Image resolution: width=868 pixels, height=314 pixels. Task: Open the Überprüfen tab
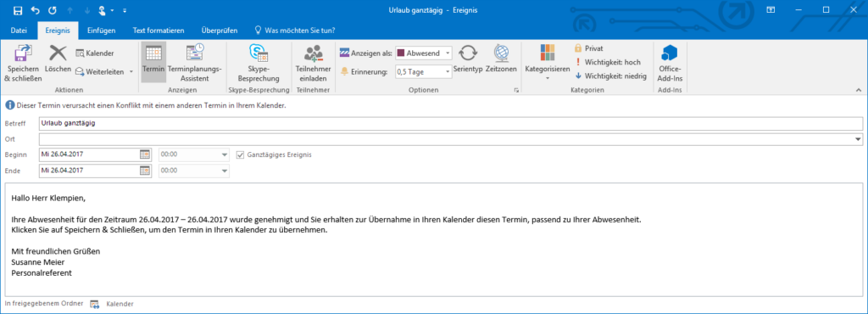coord(220,31)
